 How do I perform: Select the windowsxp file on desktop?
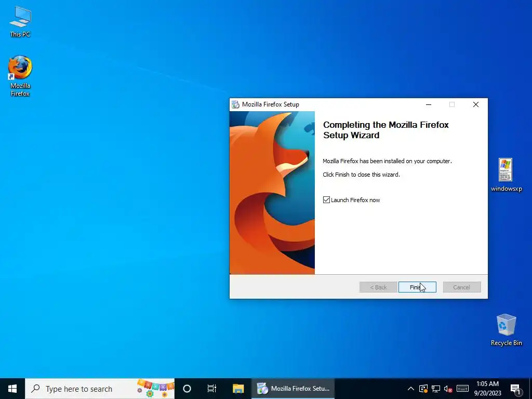(506, 175)
